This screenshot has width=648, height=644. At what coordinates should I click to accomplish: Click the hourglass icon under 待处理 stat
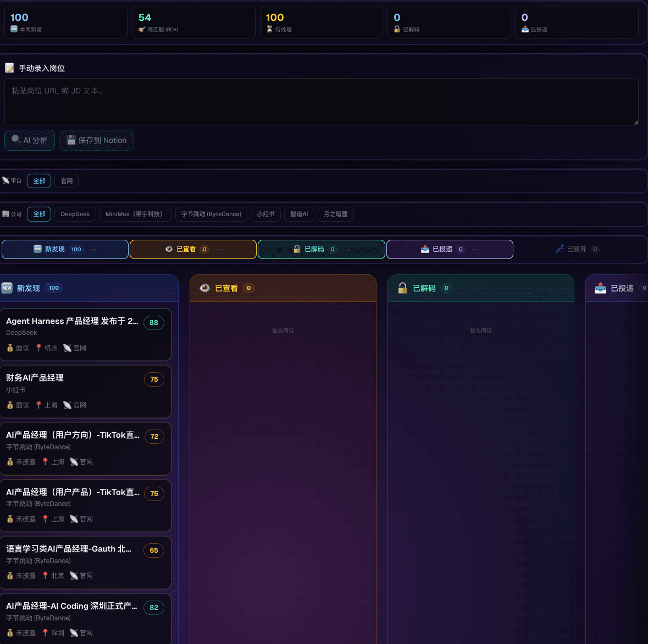click(x=269, y=29)
